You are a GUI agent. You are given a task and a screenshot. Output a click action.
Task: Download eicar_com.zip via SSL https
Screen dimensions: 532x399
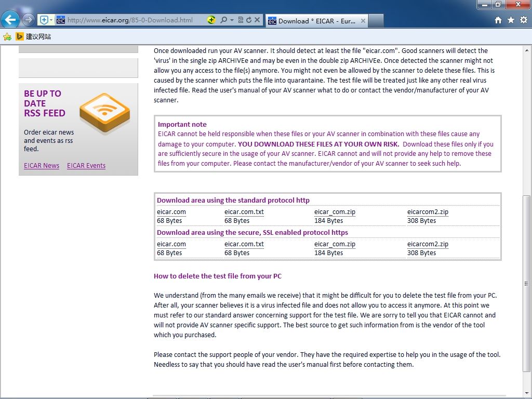pos(335,244)
